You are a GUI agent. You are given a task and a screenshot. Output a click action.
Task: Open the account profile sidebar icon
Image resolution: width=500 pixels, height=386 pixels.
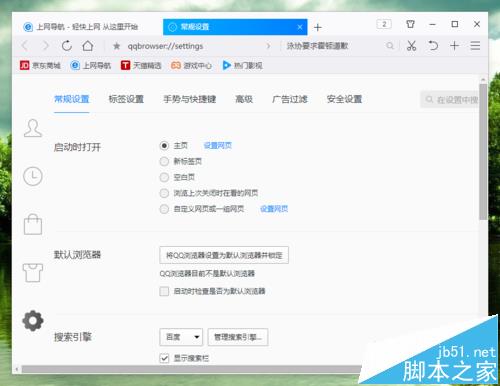pos(33,128)
